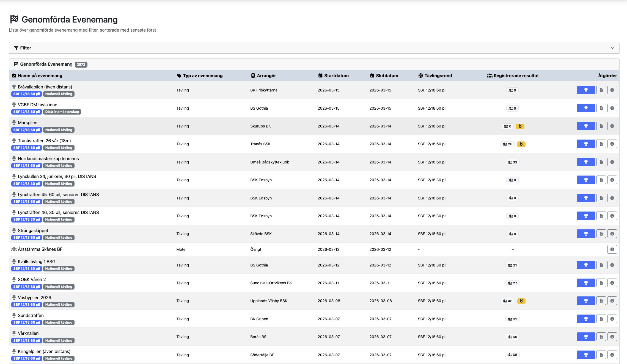Screen dimensions: 627x364
Task: Click Namn på evenemang column header
Action: pyautogui.click(x=40, y=76)
